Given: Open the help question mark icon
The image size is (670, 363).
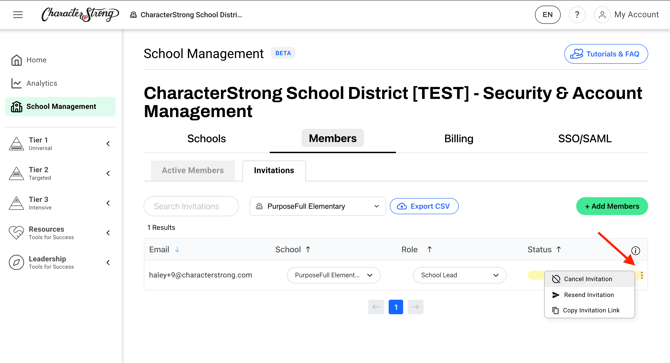Looking at the screenshot, I should click(x=577, y=15).
